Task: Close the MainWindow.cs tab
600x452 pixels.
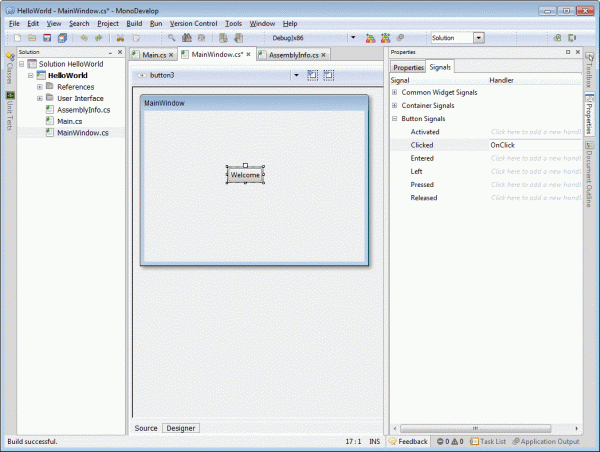Action: pos(248,54)
